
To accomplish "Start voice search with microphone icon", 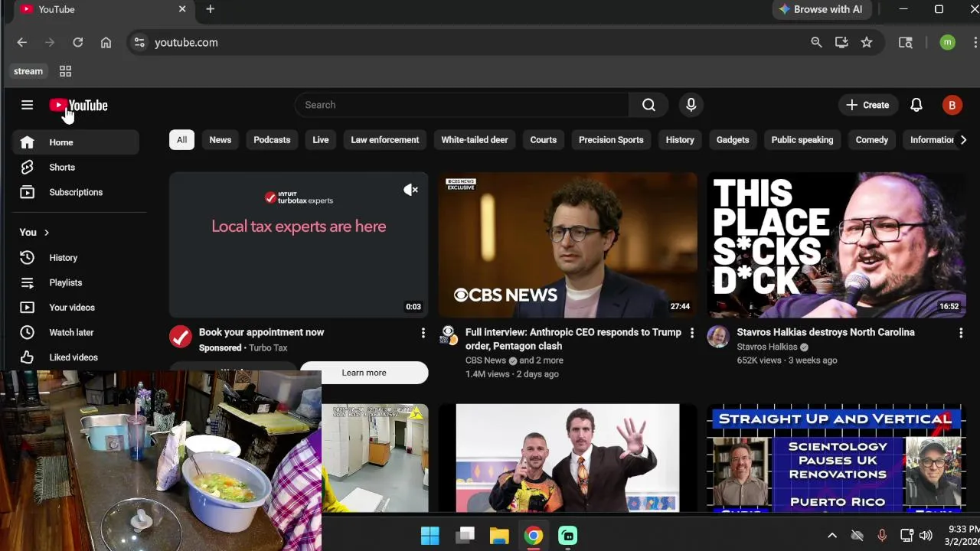I will [691, 105].
